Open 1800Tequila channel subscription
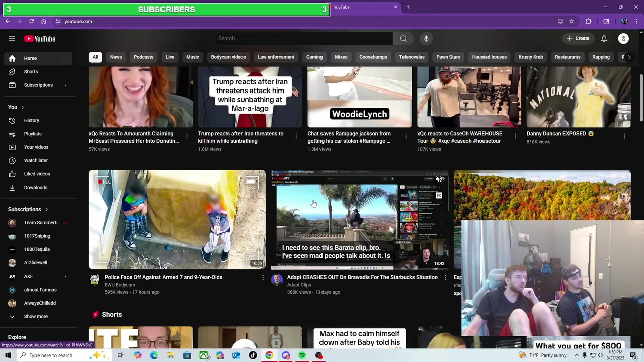 pos(38,249)
